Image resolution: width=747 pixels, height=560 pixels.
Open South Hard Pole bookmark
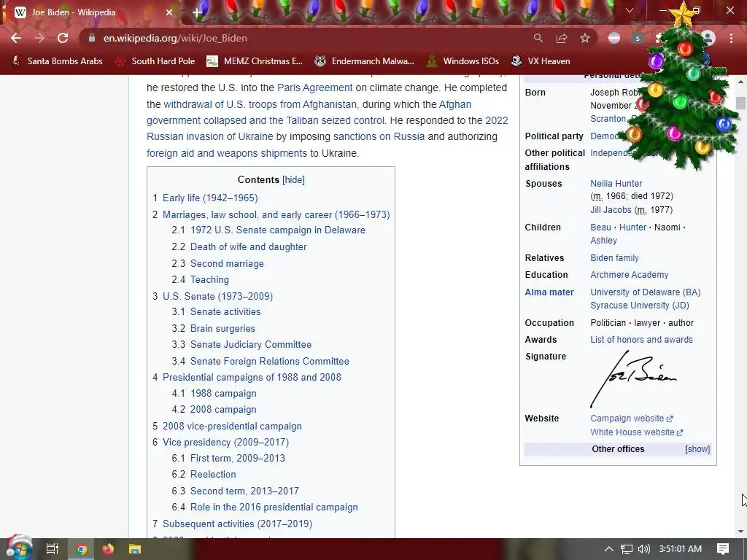[155, 61]
